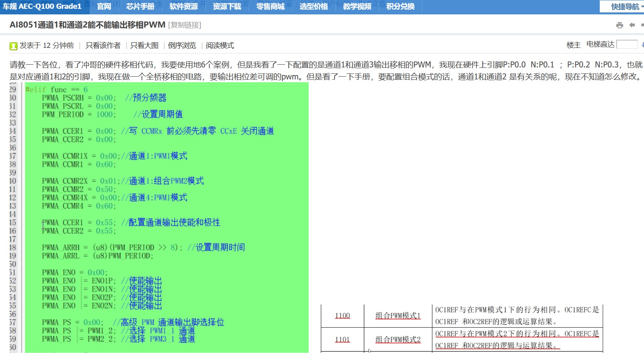
Task: Click the printer icon to print thread
Action: (x=619, y=25)
